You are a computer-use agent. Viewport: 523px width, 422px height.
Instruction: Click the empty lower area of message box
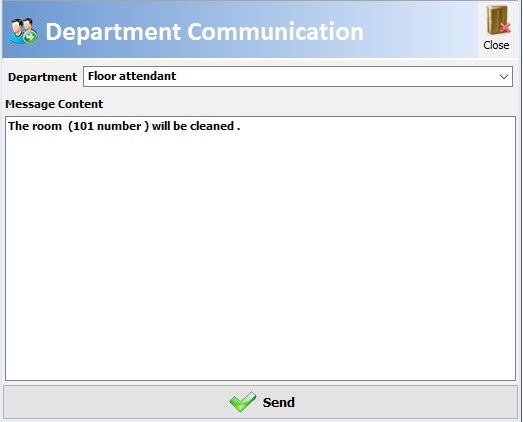pos(260,284)
